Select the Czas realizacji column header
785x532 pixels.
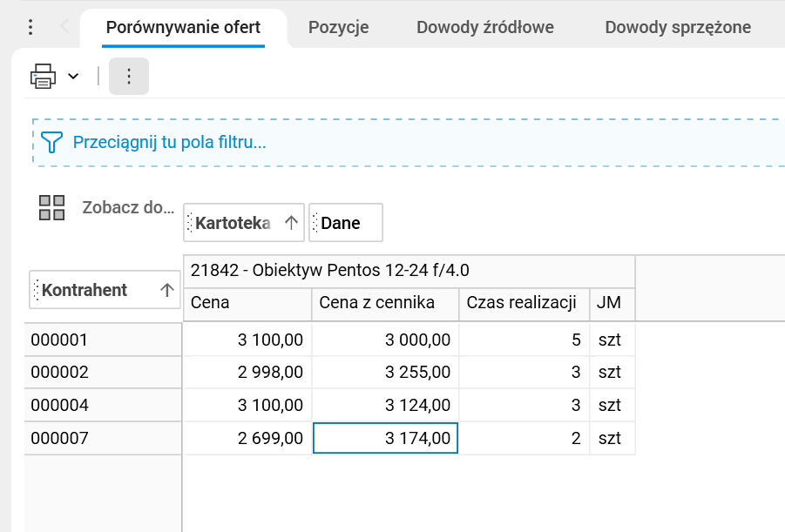click(x=522, y=303)
